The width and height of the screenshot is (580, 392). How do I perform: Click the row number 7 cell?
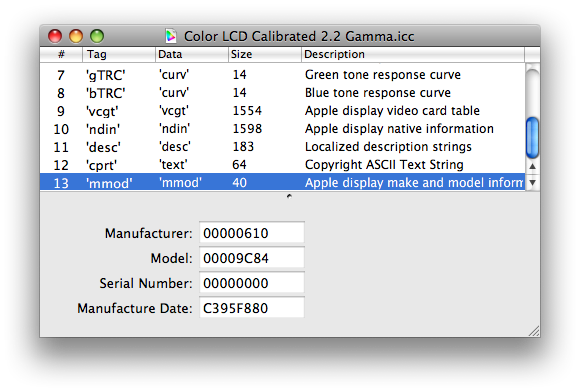pos(61,75)
